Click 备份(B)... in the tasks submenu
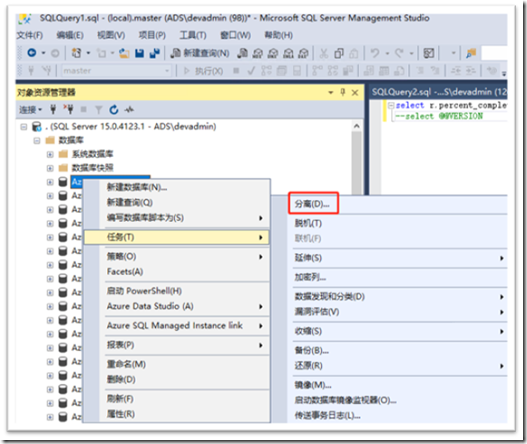This screenshot has width=527, height=444. pos(312,351)
